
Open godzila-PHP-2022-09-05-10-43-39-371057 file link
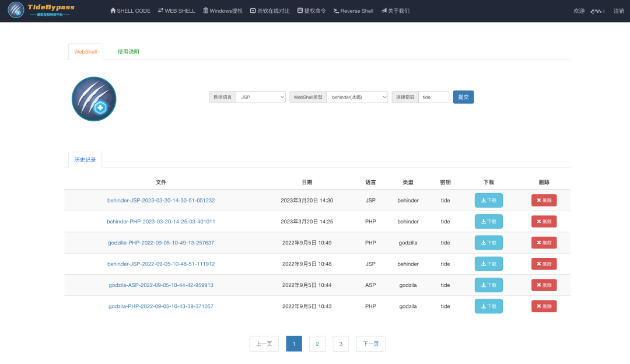coord(161,306)
